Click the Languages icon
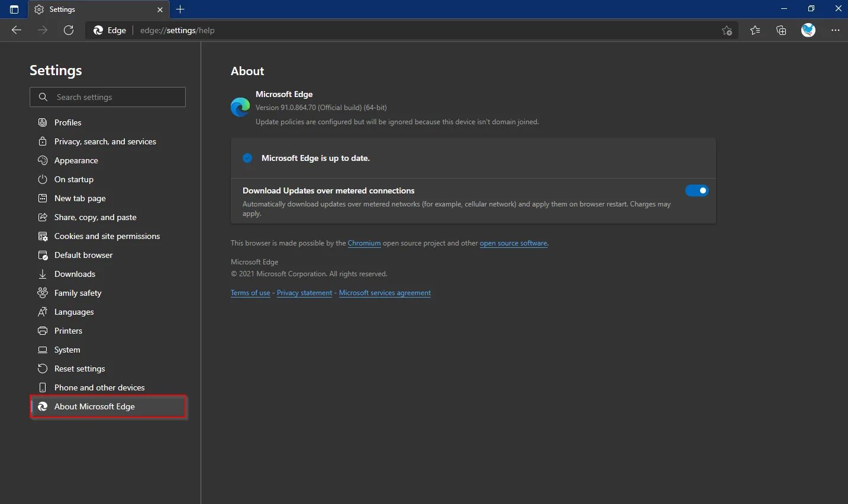The width and height of the screenshot is (848, 504). point(43,312)
